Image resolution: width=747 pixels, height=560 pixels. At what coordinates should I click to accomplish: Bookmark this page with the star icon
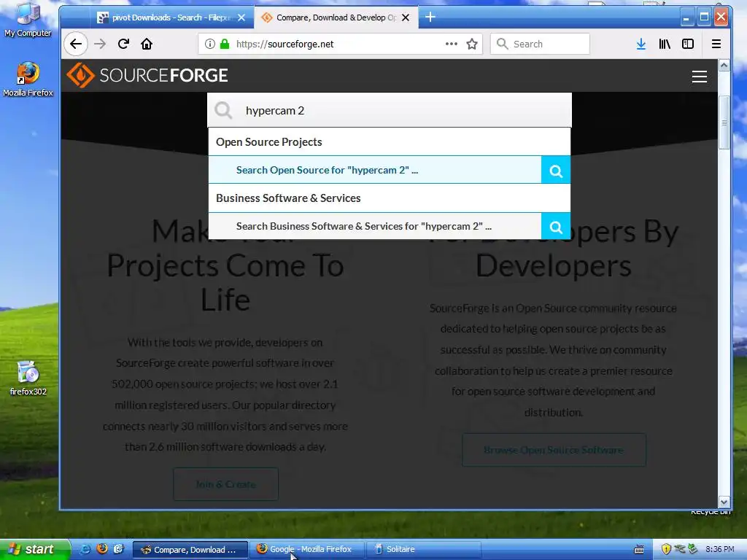click(x=472, y=44)
